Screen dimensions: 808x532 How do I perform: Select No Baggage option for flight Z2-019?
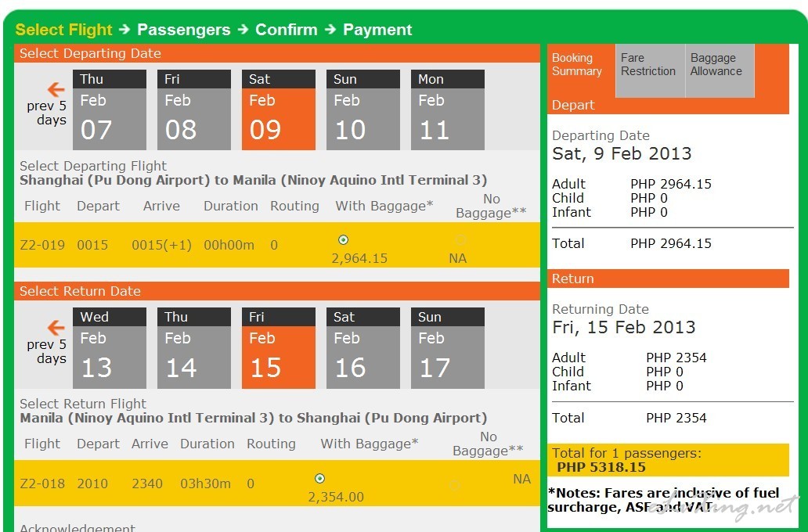coord(460,240)
